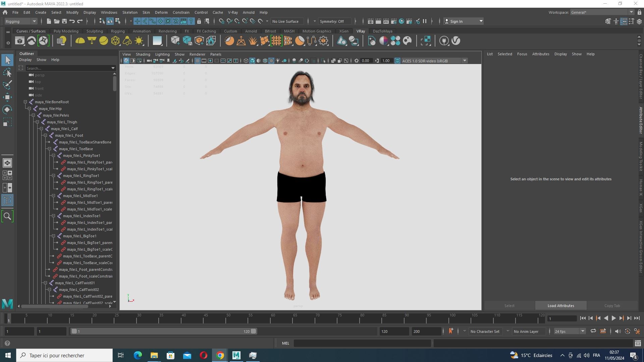Toggle viewport grid display
The image size is (644, 362).
pyautogui.click(x=197, y=61)
